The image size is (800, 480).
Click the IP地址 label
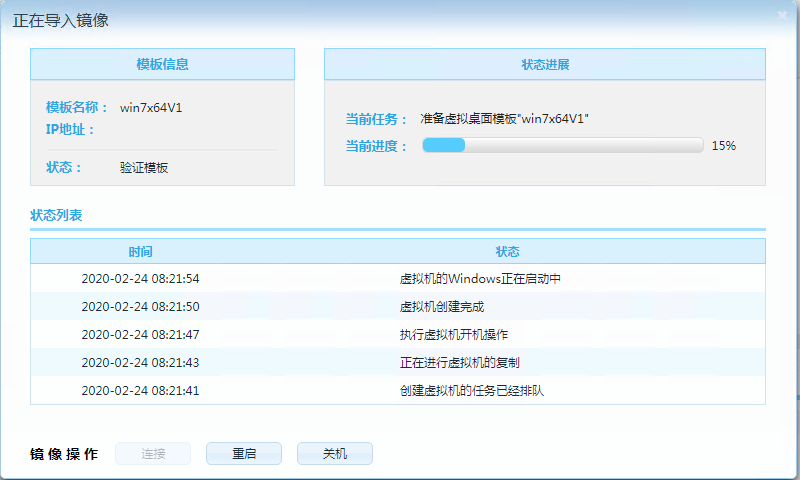coord(70,130)
